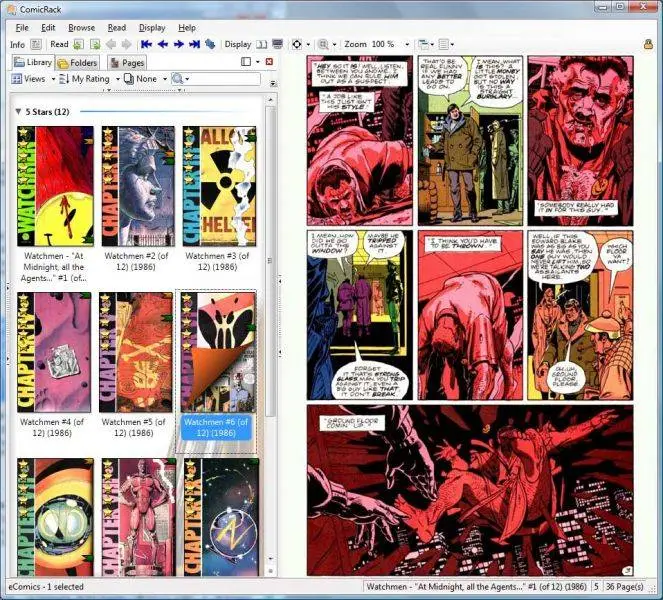Viewport: 663px width, 600px height.
Task: Select the Watchmen #4 cover thumbnail
Action: coord(54,352)
